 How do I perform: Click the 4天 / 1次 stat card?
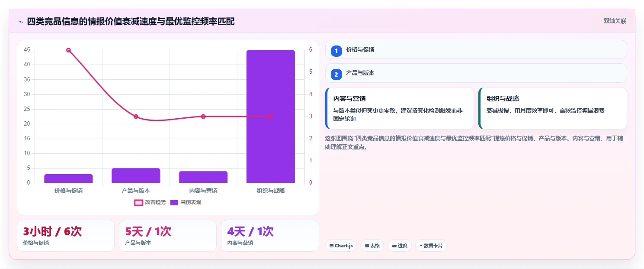pos(270,236)
